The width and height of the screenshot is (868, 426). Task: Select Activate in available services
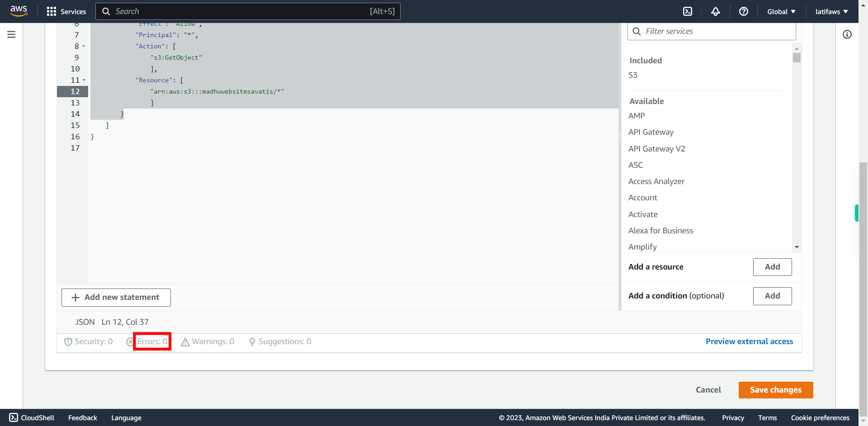pos(643,214)
